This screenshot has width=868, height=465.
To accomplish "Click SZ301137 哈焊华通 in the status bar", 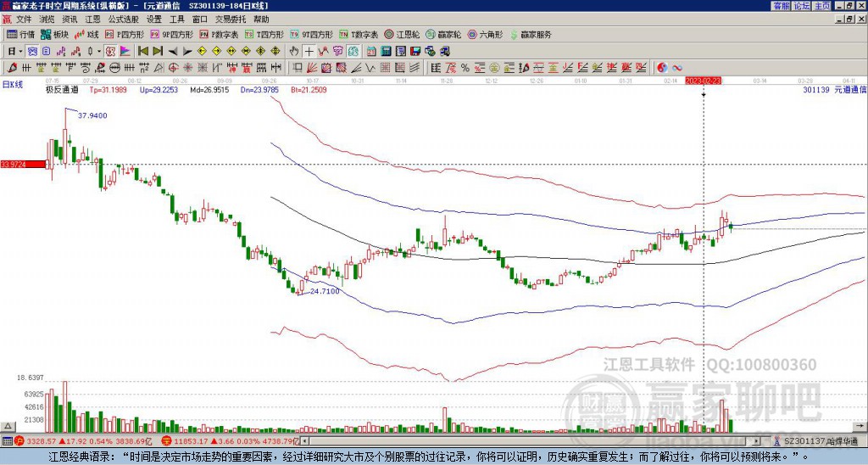I will click(820, 441).
